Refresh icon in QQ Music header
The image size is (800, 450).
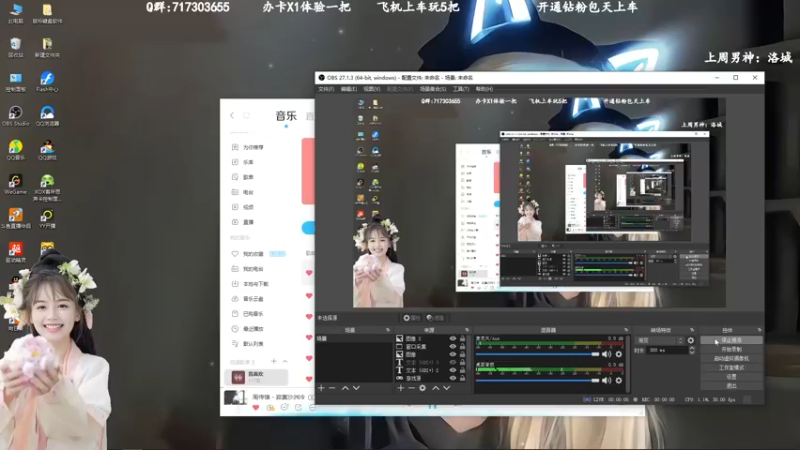(x=246, y=115)
